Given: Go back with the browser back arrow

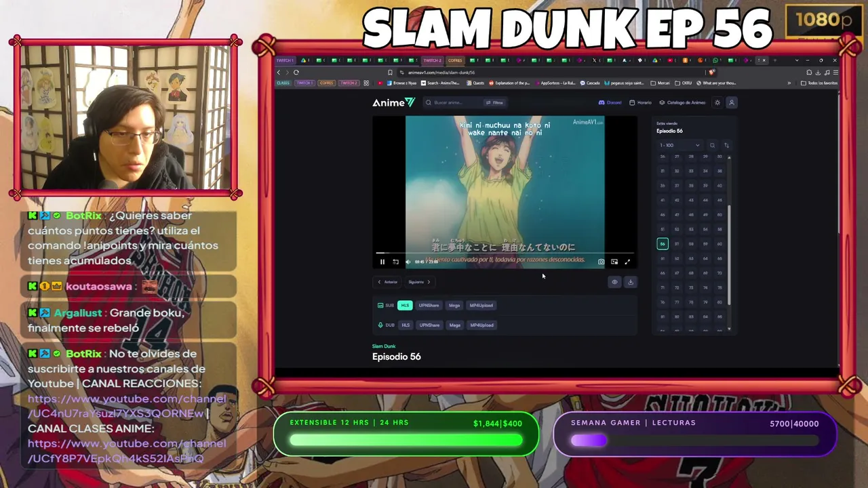Looking at the screenshot, I should pos(279,73).
